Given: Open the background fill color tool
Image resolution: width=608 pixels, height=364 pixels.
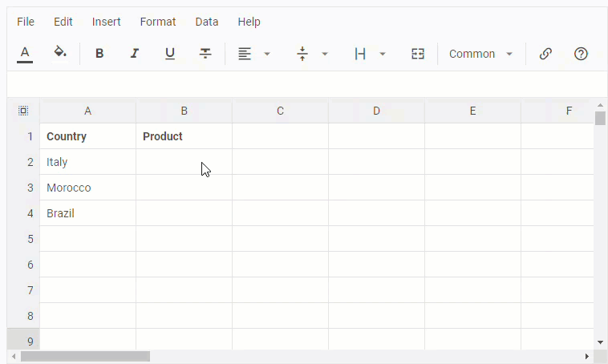Looking at the screenshot, I should coord(59,54).
